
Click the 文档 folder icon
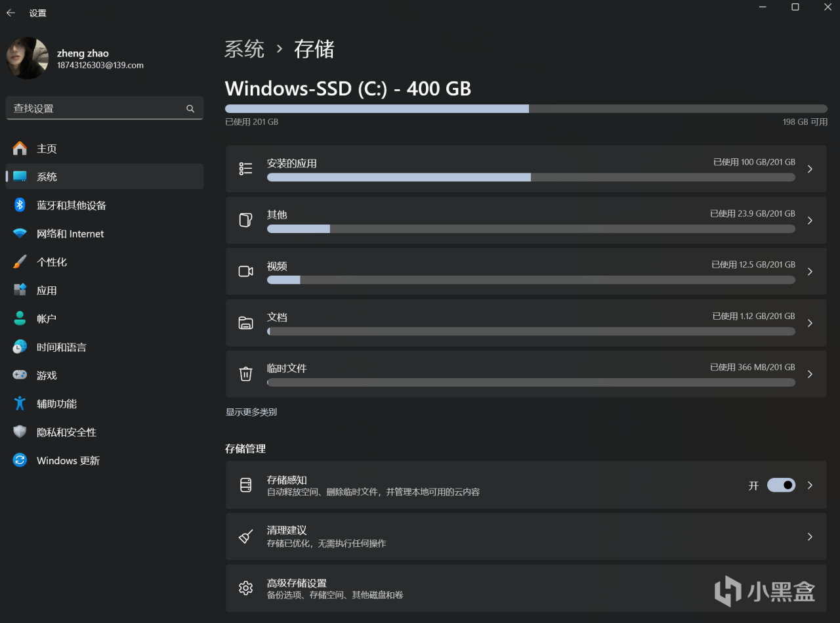pyautogui.click(x=246, y=322)
